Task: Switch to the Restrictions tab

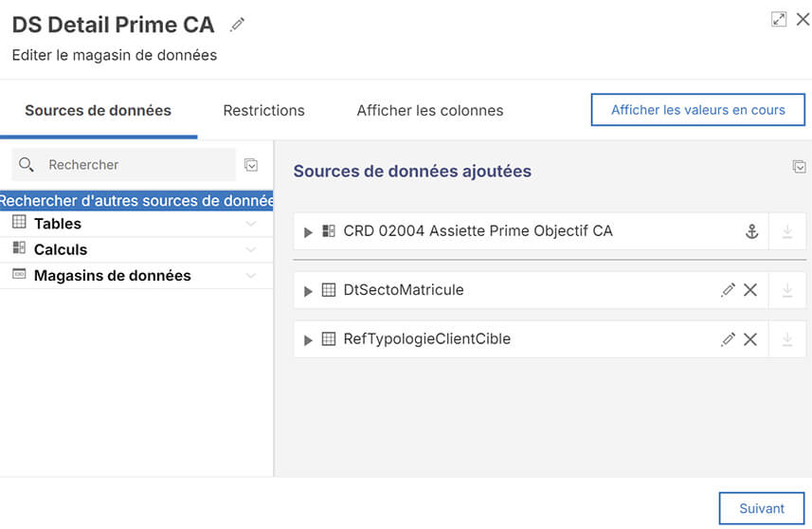Action: tap(263, 110)
